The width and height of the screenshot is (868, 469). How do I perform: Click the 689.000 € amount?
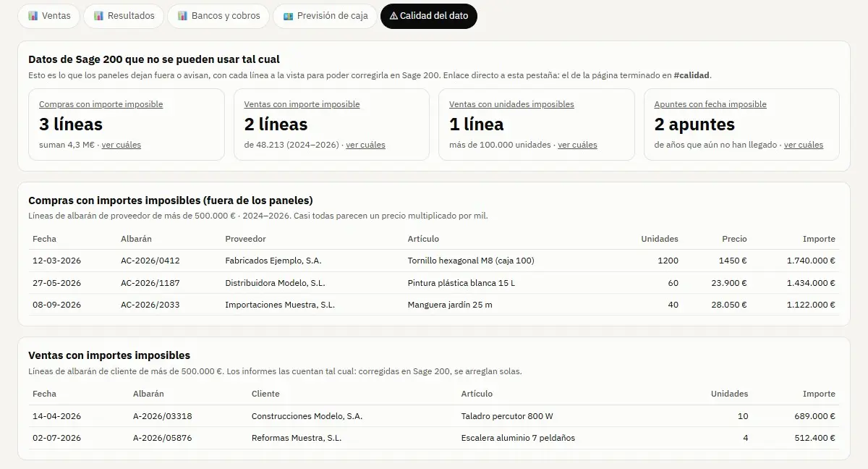(814, 416)
